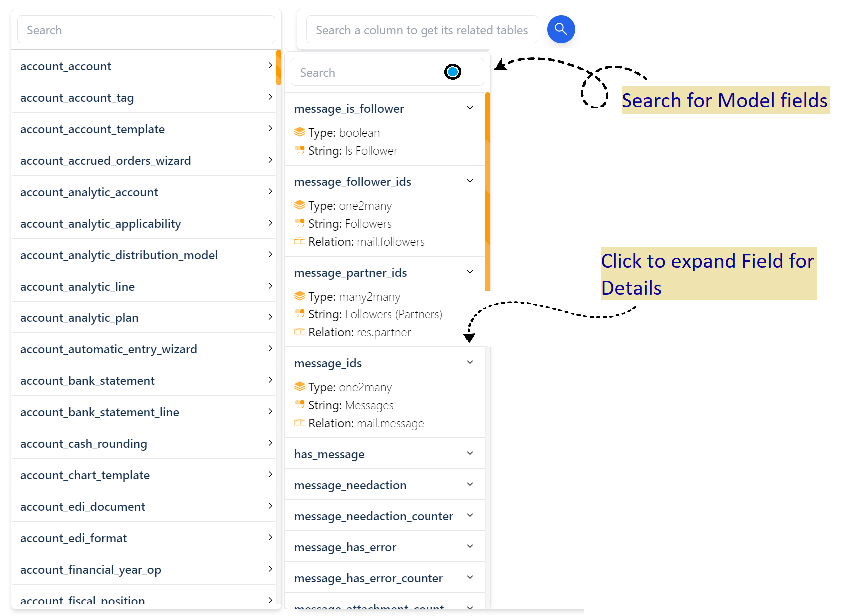Image resolution: width=856 pixels, height=616 pixels.
Task: Click the orange scrollbar of the table list
Action: coord(279,67)
